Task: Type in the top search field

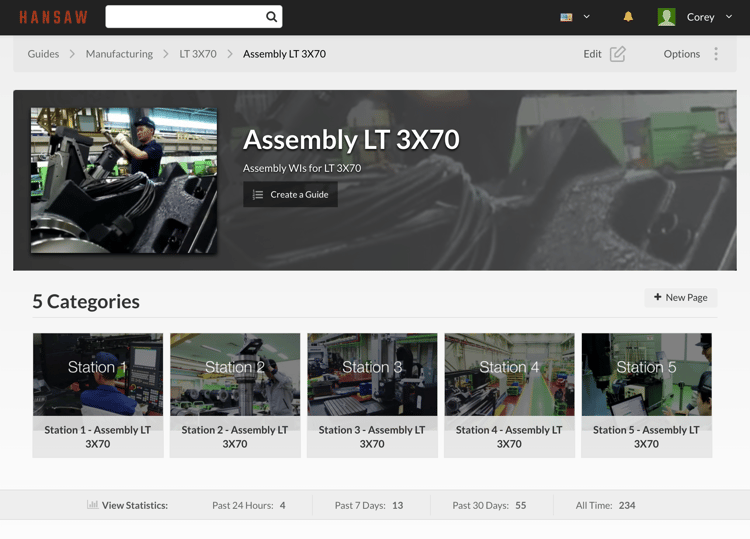Action: pyautogui.click(x=185, y=17)
